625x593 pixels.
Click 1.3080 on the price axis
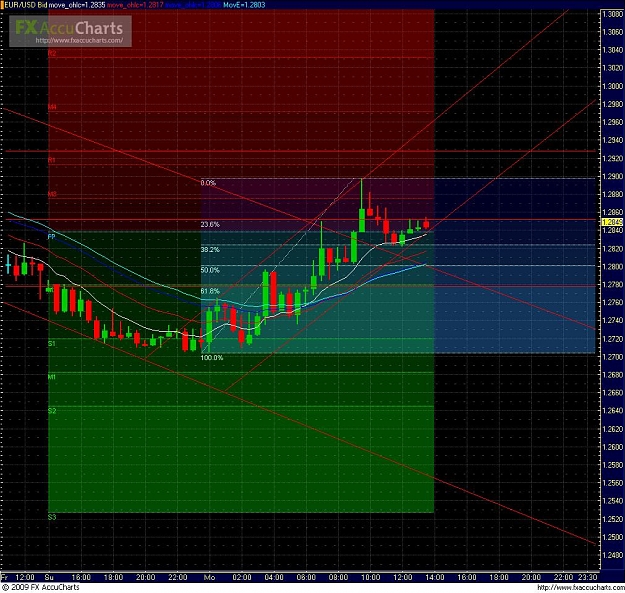tap(612, 14)
